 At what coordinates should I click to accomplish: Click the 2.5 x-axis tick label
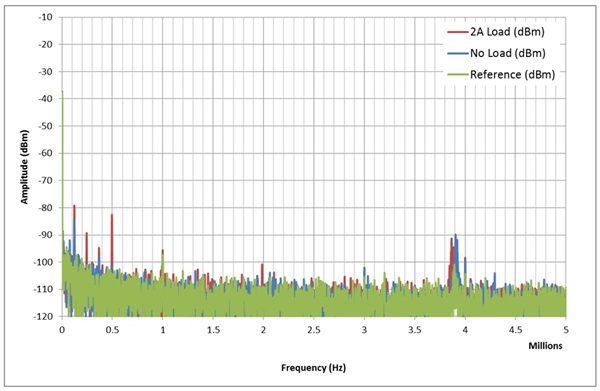314,330
